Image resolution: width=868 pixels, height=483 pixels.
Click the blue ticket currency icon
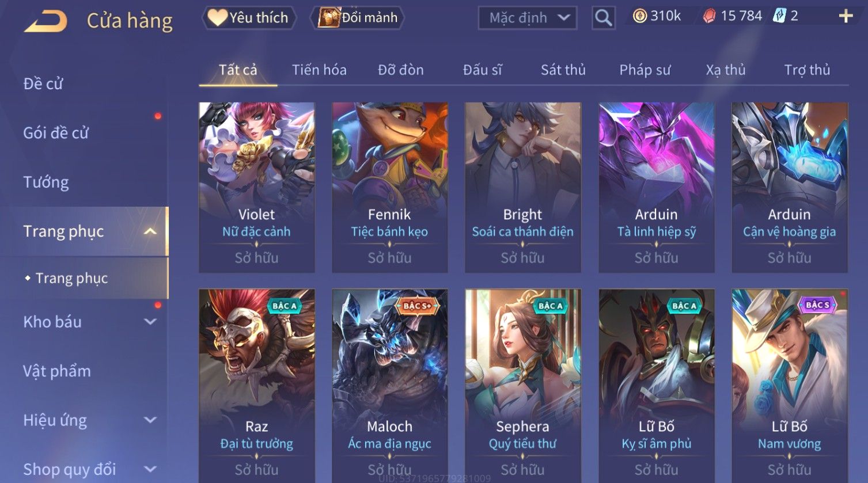(x=779, y=16)
